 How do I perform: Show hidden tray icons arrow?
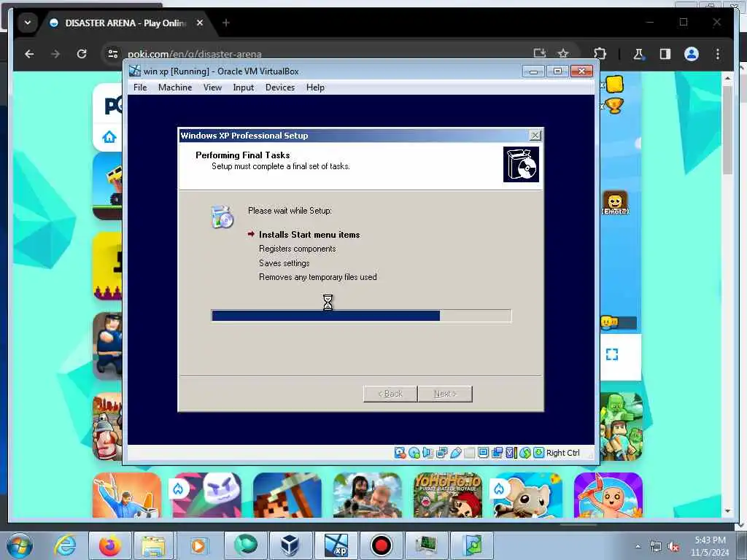coord(638,547)
